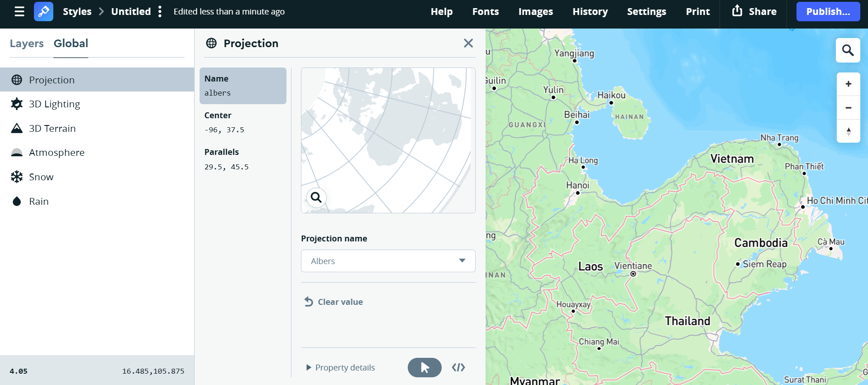Select the Center property
Screen dimensions: 868x385
click(x=243, y=122)
